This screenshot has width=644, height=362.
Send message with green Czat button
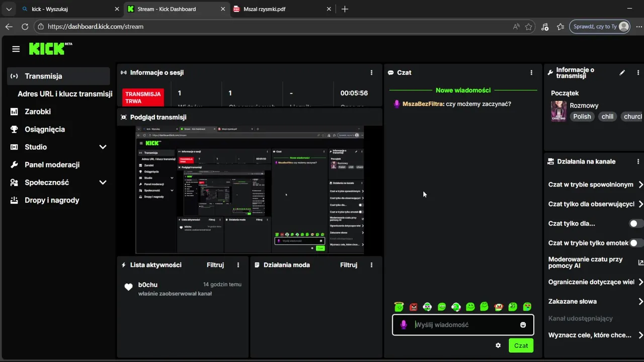click(x=521, y=345)
